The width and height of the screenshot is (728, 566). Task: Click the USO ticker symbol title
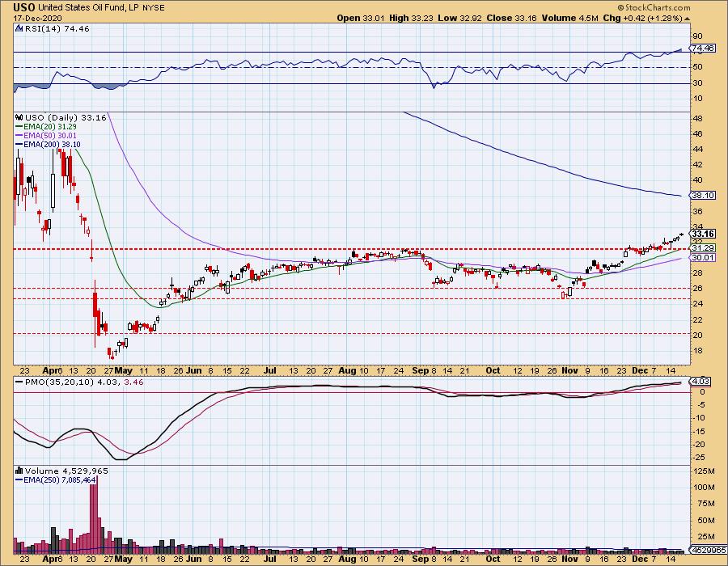point(24,7)
